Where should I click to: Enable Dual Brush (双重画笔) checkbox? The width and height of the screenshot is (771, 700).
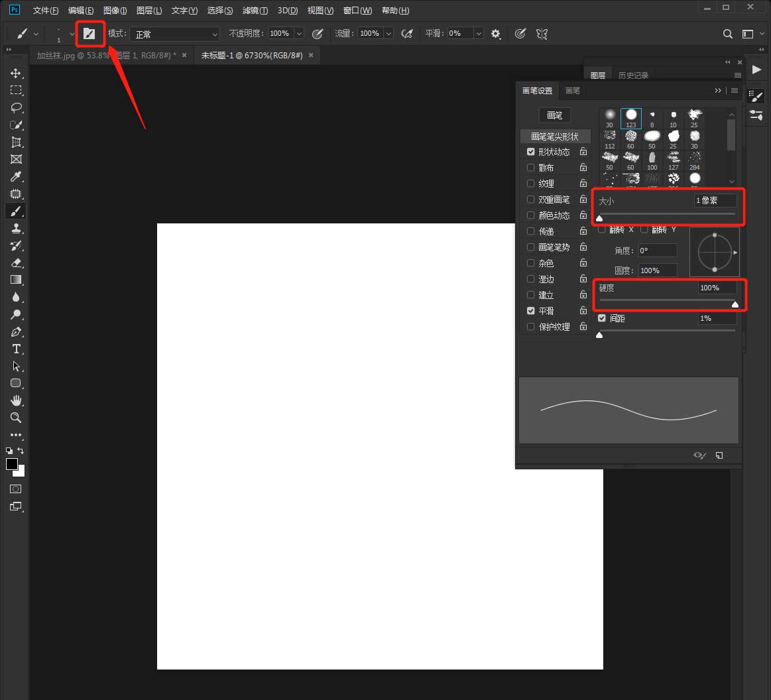530,199
